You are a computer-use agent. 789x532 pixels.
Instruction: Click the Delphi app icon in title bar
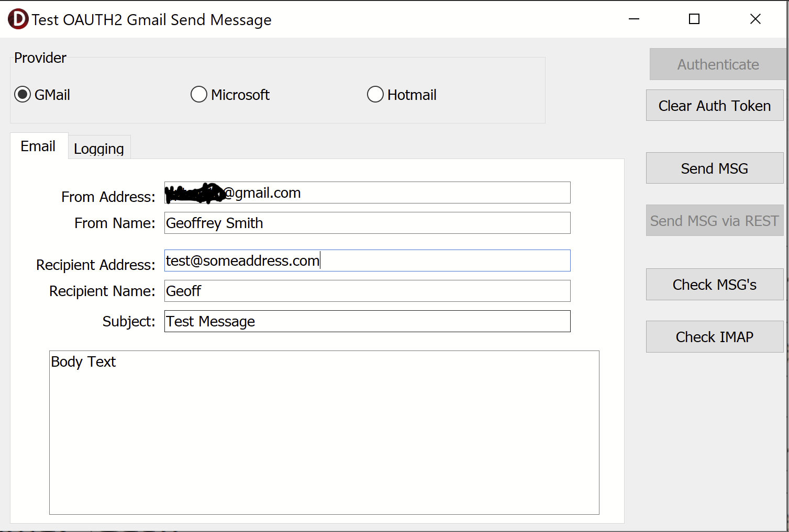pos(18,19)
